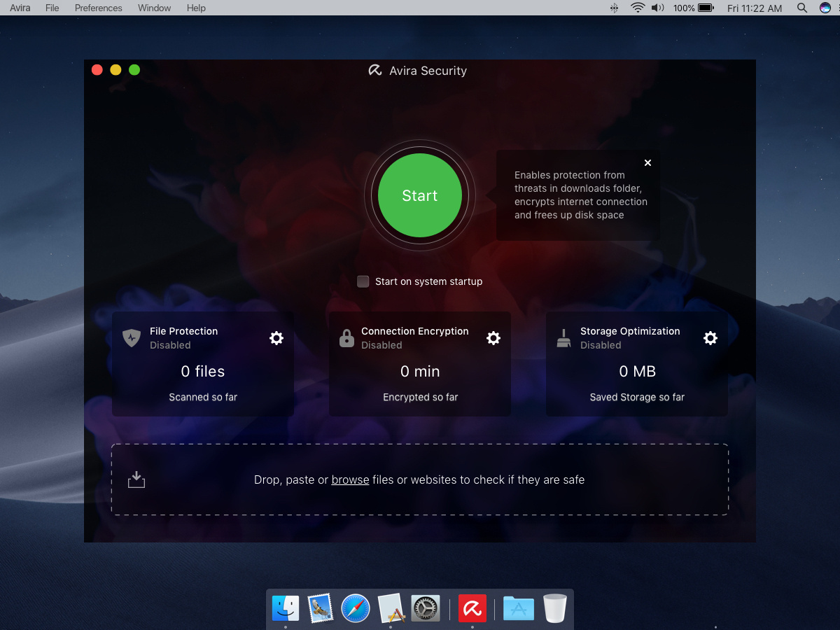Maximize the Avira window with green button
The height and width of the screenshot is (630, 840).
coord(134,69)
